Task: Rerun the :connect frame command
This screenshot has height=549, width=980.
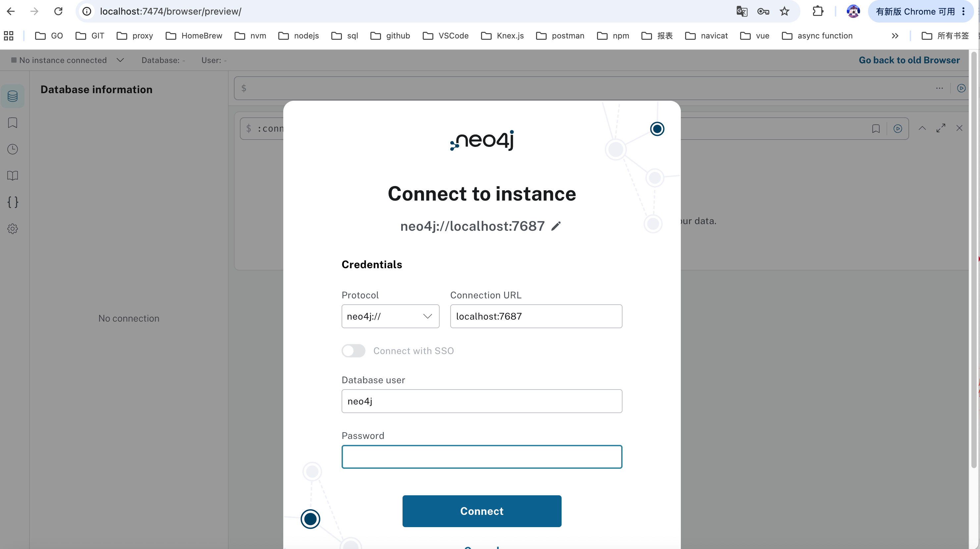Action: click(898, 129)
